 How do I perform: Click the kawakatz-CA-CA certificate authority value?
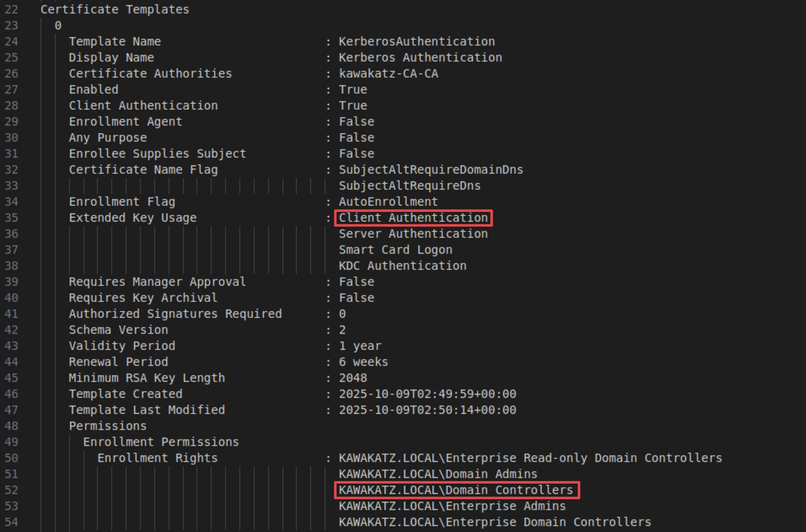point(388,74)
